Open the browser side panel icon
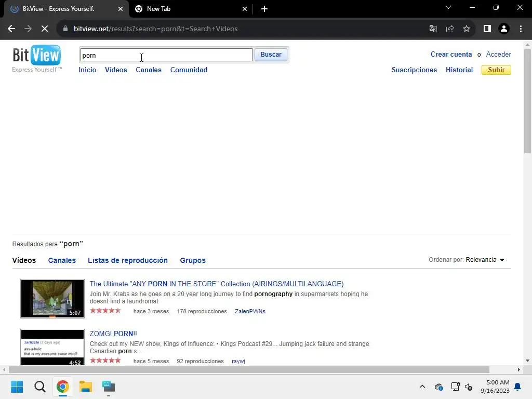This screenshot has width=532, height=399. point(487,29)
